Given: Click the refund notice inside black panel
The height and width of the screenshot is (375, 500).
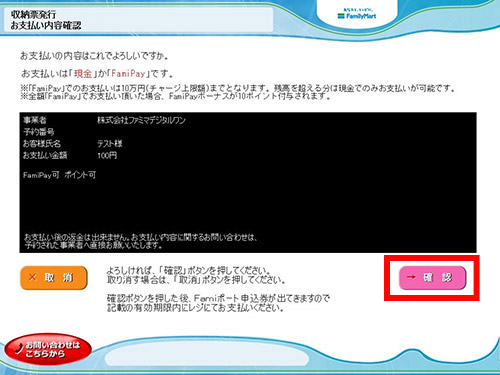Looking at the screenshot, I should coord(141,241).
